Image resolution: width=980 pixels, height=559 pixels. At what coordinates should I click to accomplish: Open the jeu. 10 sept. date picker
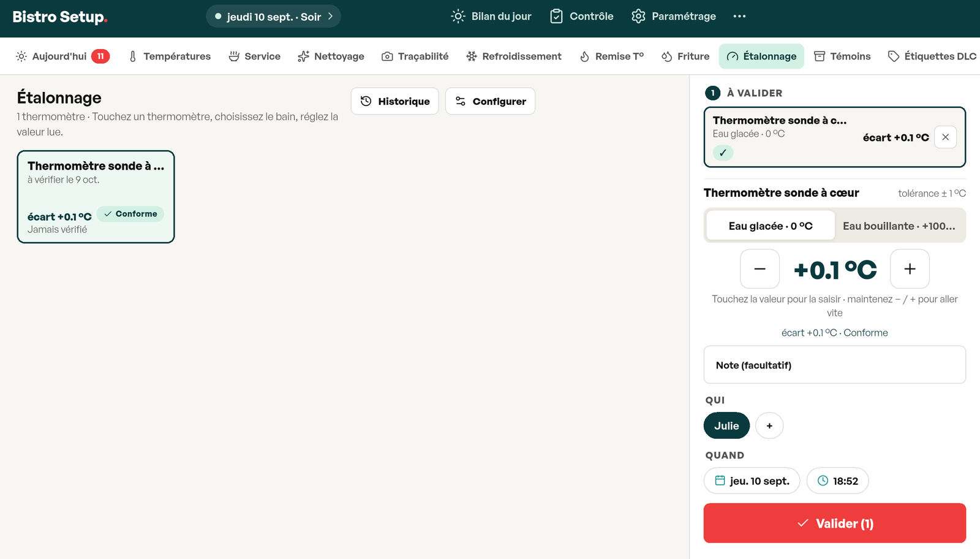752,481
